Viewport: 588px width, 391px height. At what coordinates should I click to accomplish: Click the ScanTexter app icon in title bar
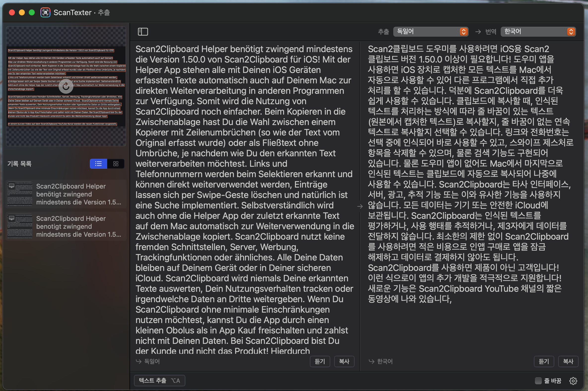[45, 12]
